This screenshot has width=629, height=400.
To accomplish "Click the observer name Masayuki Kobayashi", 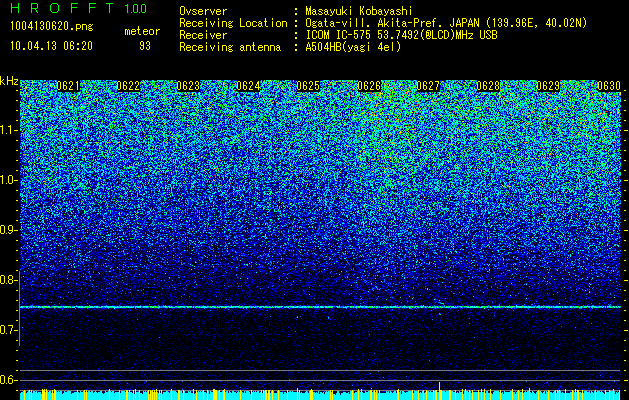I will (359, 11).
